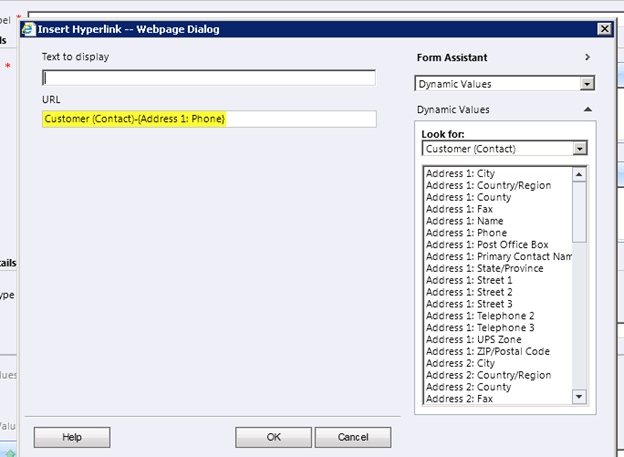Click the Text to display input field

(209, 78)
